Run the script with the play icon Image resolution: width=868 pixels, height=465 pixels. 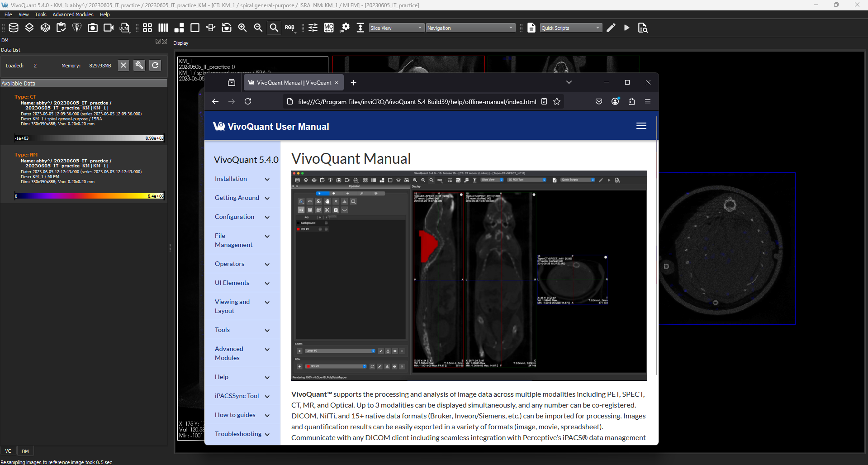pyautogui.click(x=627, y=28)
